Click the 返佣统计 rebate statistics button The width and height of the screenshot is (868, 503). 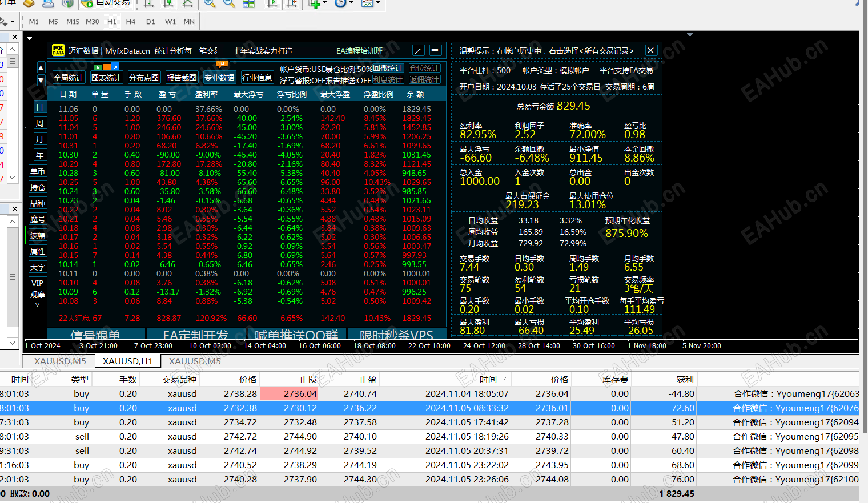(424, 80)
